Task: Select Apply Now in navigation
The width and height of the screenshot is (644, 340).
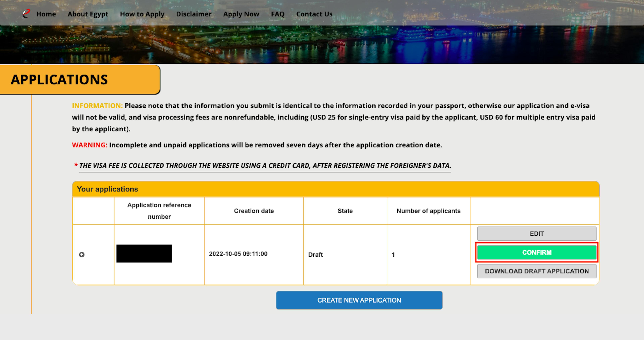Action: pos(241,14)
